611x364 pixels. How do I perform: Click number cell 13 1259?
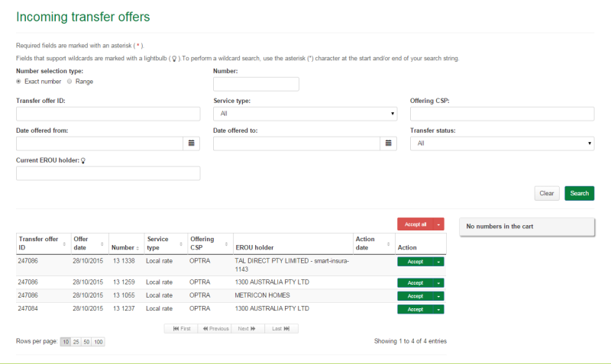124,282
